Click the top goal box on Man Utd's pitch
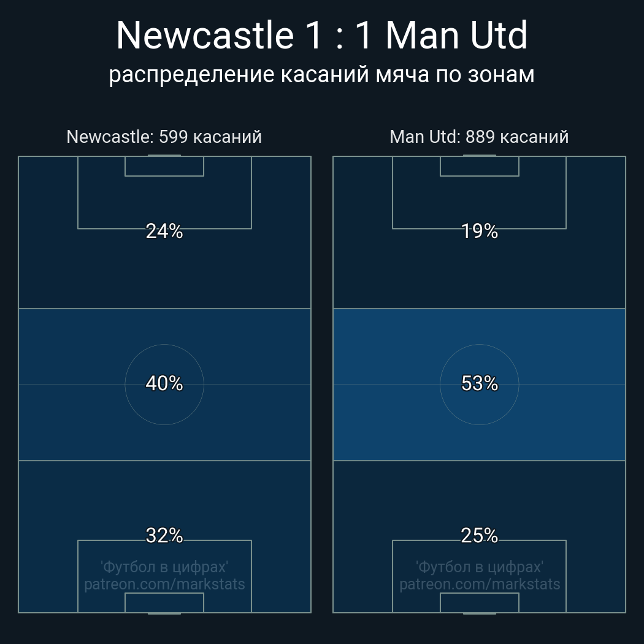The image size is (644, 644). (x=479, y=166)
